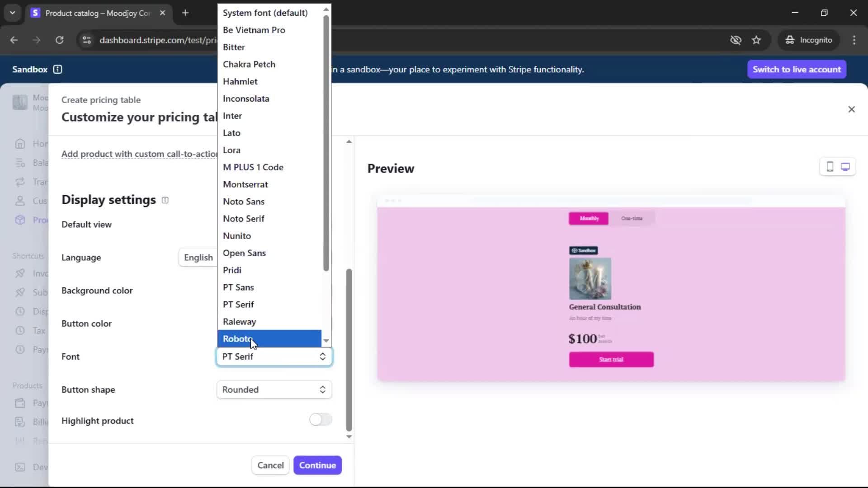Screen dimensions: 868x488
Task: Click the Font dropdown showing PT Serif
Action: [x=274, y=357]
